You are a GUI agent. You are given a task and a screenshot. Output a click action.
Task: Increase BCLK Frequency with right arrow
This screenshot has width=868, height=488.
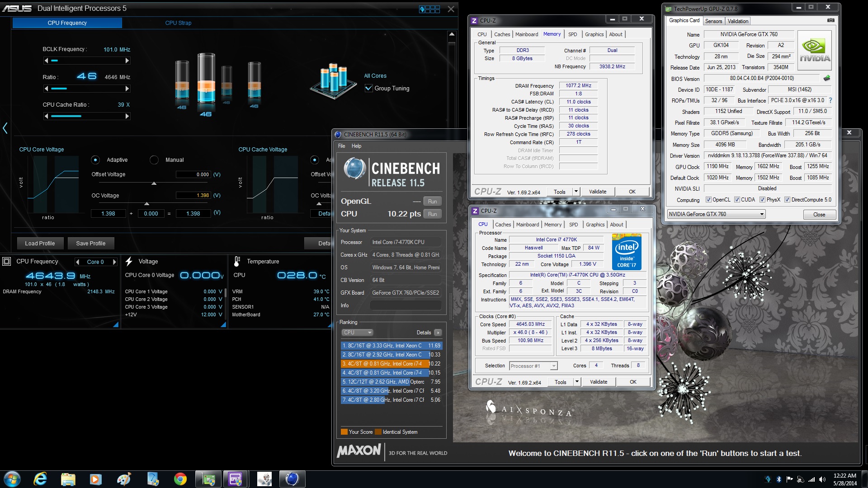point(127,61)
